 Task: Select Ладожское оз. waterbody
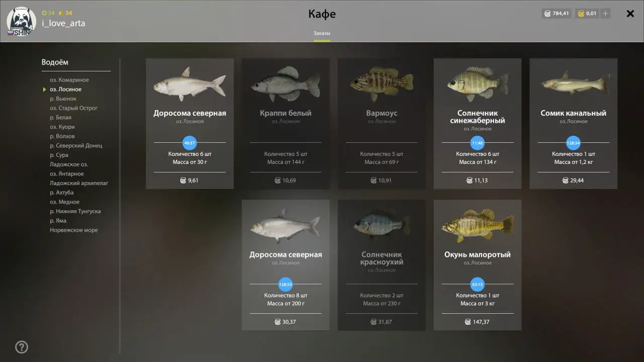click(69, 164)
